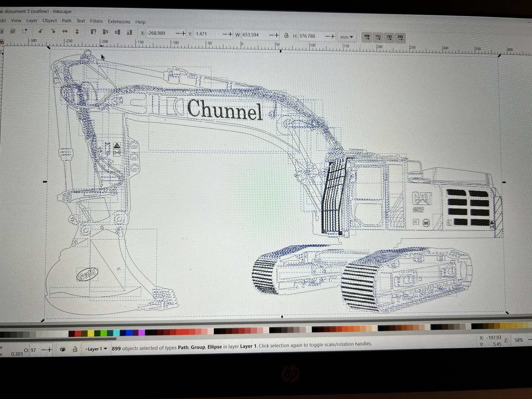Increase the W width value with plus
This screenshot has width=532, height=399.
(x=276, y=35)
